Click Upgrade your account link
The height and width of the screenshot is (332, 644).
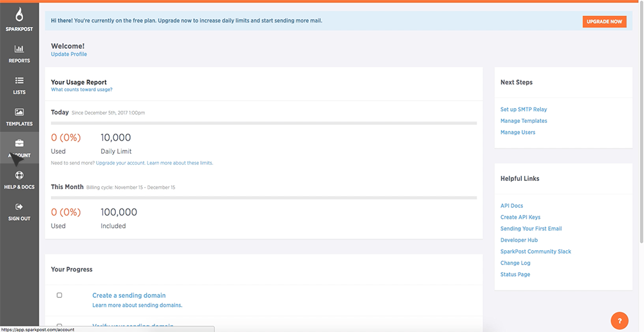click(120, 163)
